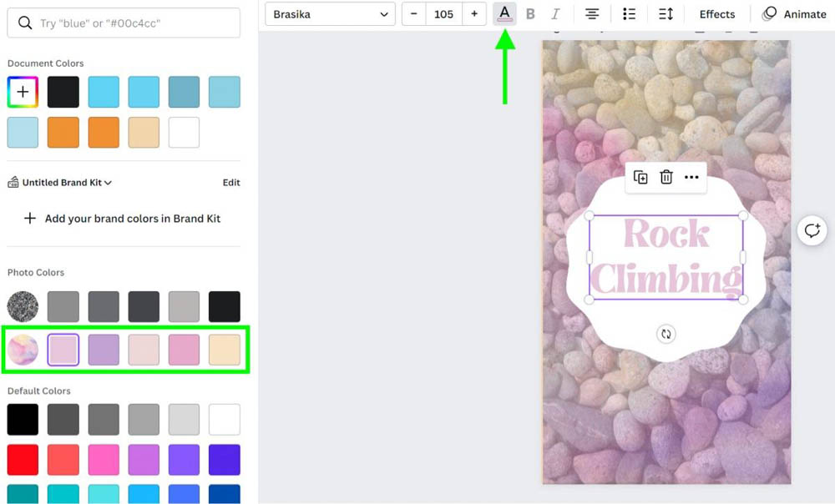835x504 pixels.
Task: Open the Animate panel
Action: [794, 14]
